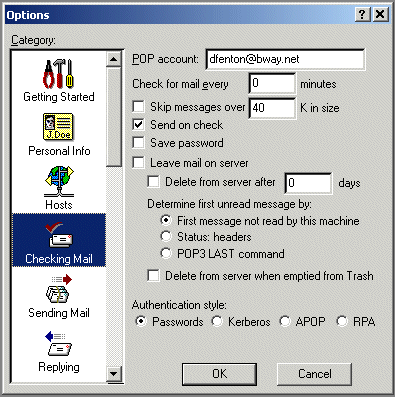Click the Personal Info label
395x397 pixels.
[x=59, y=151]
